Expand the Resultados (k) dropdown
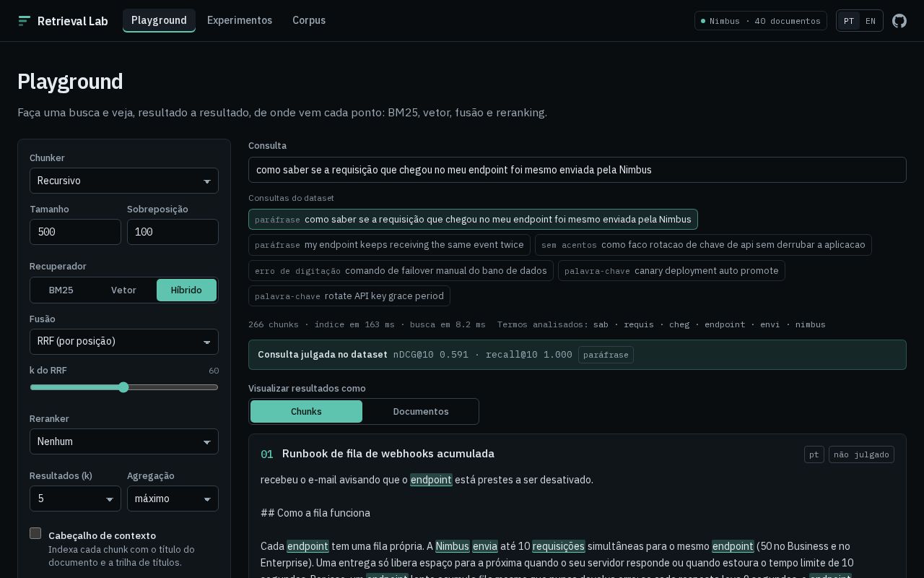Screen dimensions: 924x578 click(75, 499)
